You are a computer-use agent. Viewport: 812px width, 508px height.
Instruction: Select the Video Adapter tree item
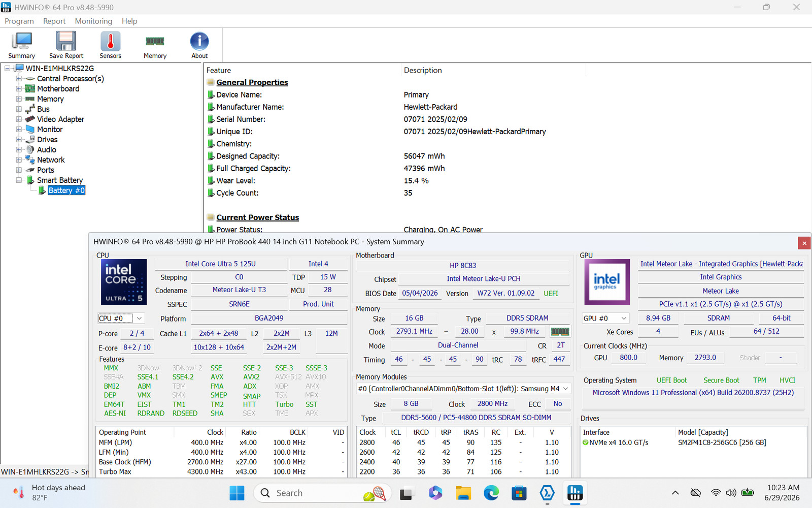[60, 119]
